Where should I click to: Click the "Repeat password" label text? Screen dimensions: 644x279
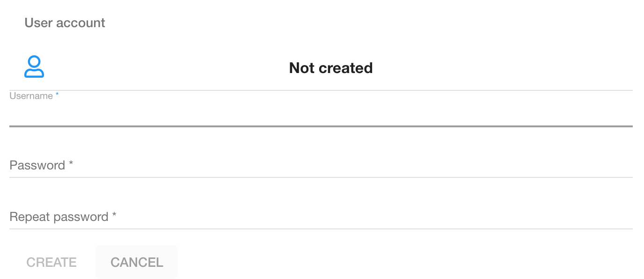pyautogui.click(x=59, y=217)
